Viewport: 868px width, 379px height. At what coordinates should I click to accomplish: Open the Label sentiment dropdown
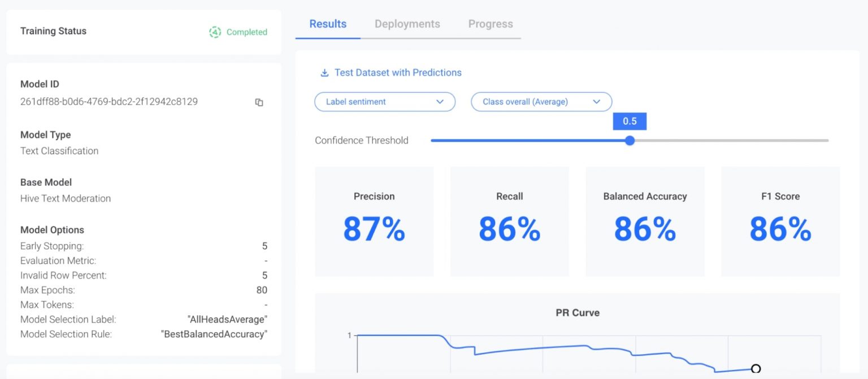(x=384, y=102)
